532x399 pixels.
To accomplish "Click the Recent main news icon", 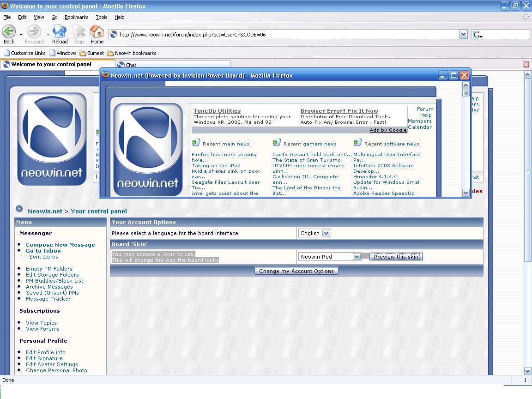I will (196, 143).
